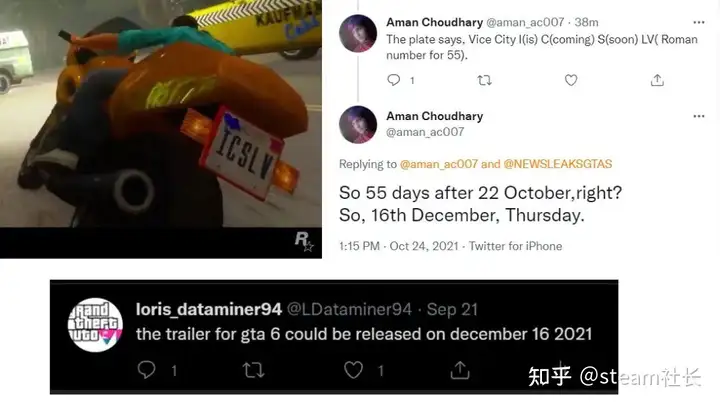Open Aman Choudhary's top profile avatar

[358, 33]
